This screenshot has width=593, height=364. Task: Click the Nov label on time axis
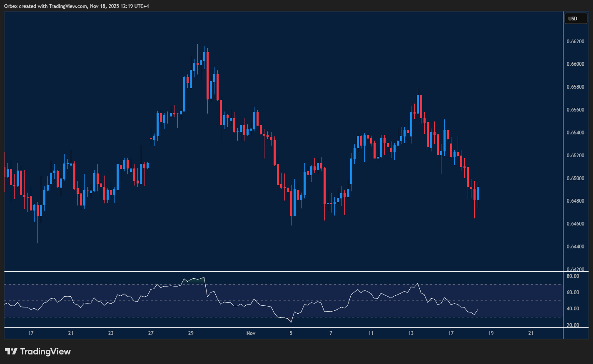(251, 333)
